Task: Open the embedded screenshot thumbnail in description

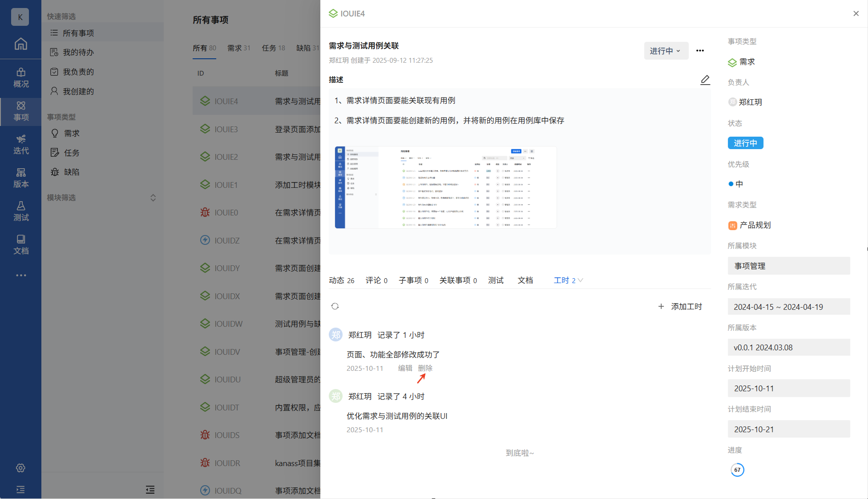Action: click(x=445, y=187)
